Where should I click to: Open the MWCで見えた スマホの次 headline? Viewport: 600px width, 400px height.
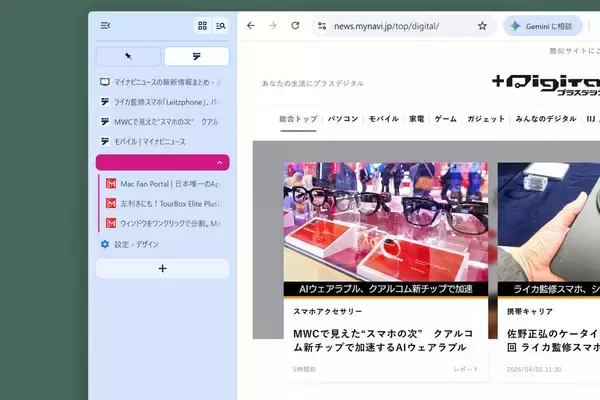383,340
